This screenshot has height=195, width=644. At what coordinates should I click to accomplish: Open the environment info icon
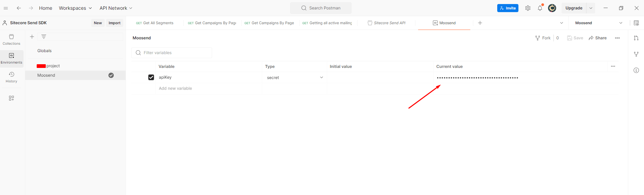click(x=636, y=70)
